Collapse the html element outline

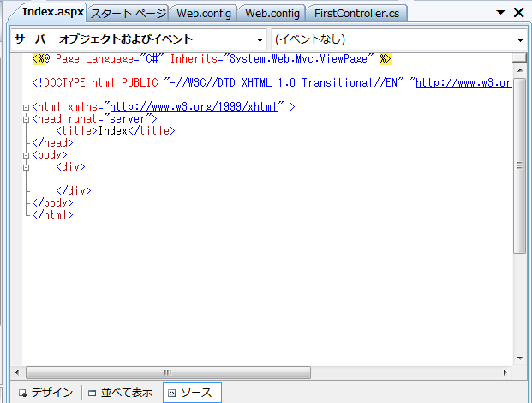coord(26,108)
